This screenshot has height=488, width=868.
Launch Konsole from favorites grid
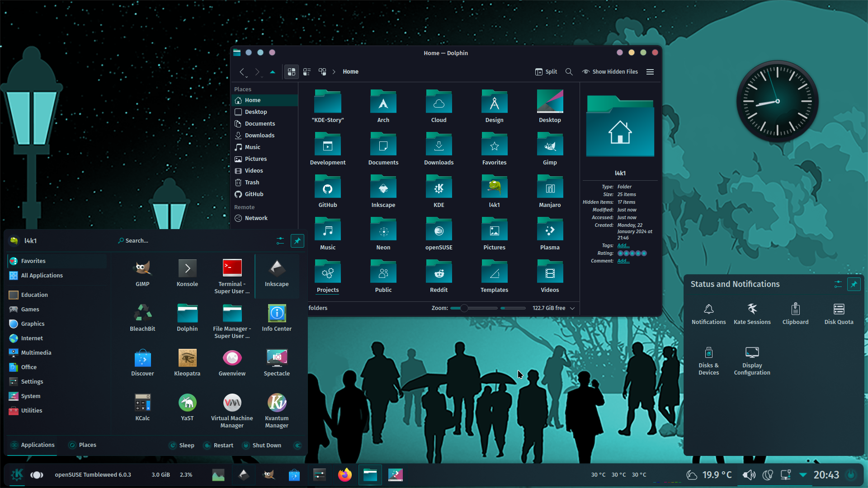187,273
